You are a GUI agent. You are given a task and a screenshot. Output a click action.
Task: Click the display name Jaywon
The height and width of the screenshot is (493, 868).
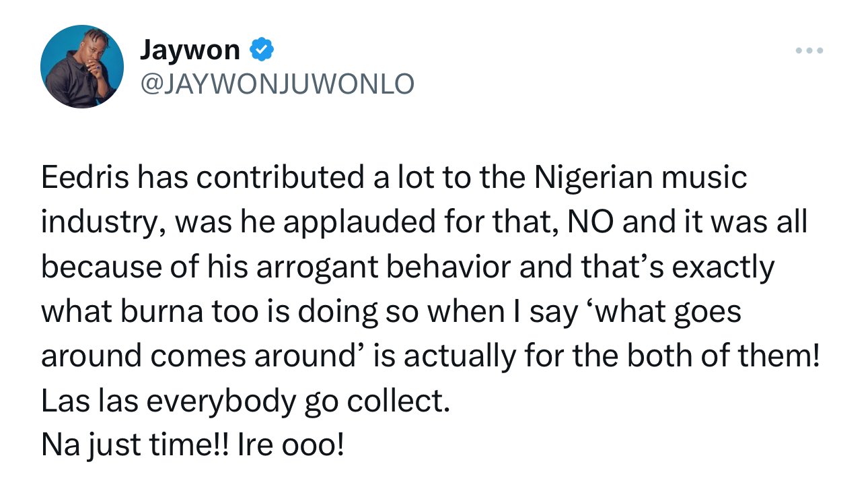(190, 50)
